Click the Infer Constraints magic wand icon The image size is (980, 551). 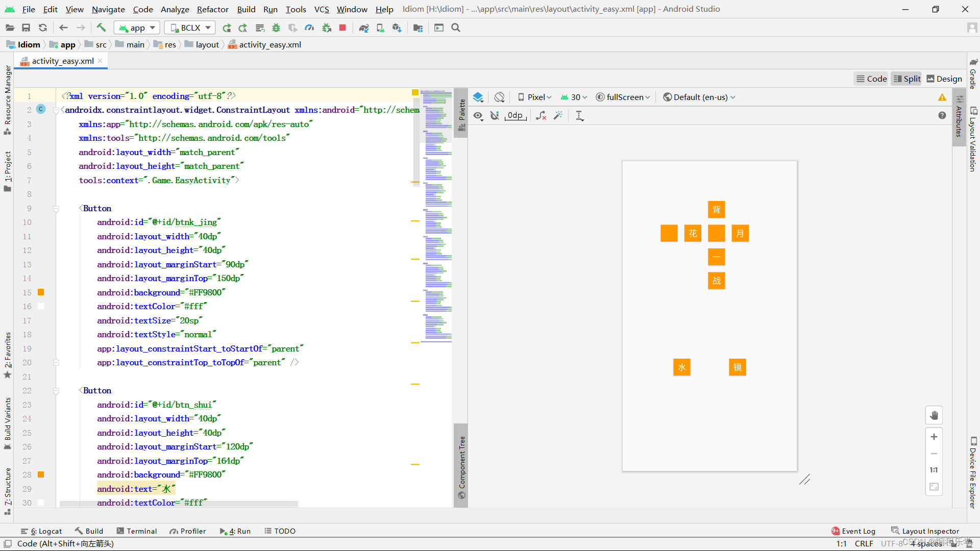click(x=558, y=116)
